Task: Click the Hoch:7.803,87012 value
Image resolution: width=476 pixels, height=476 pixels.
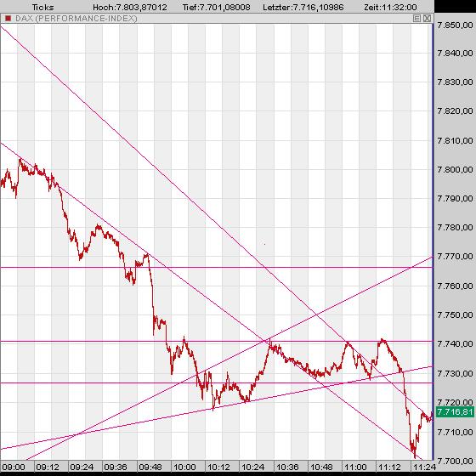Action: pos(130,7)
